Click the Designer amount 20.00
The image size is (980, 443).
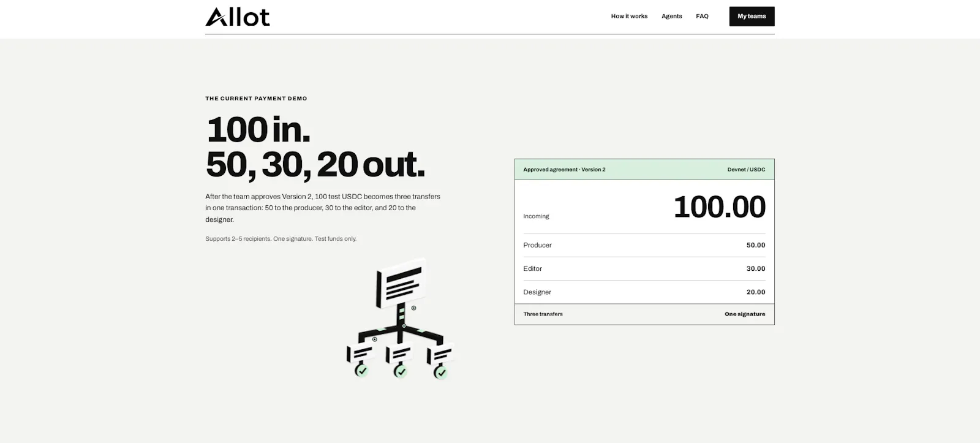point(756,292)
